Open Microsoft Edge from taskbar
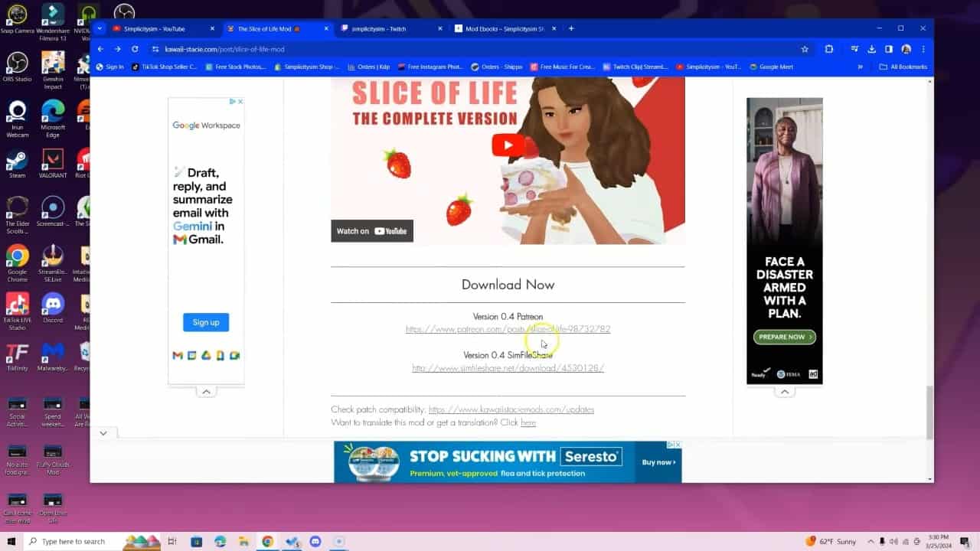980x551 pixels. point(220,541)
